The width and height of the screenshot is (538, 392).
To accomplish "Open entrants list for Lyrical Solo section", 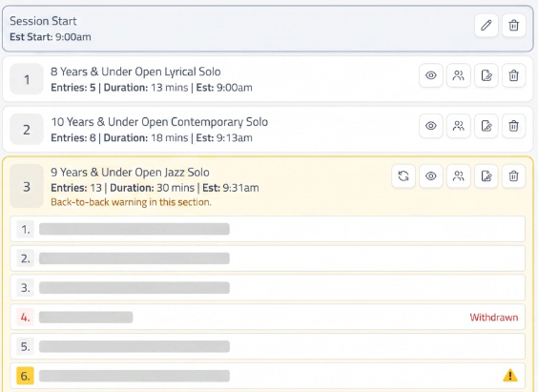I will [459, 75].
